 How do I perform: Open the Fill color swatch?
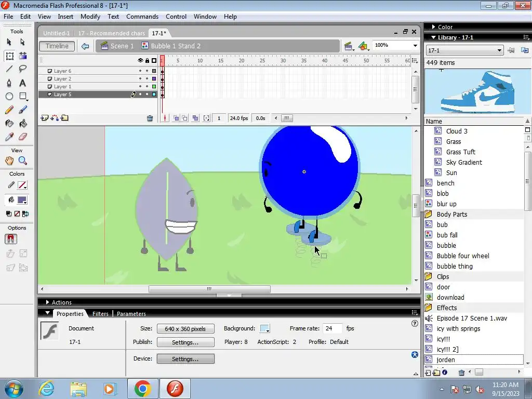[x=22, y=200]
